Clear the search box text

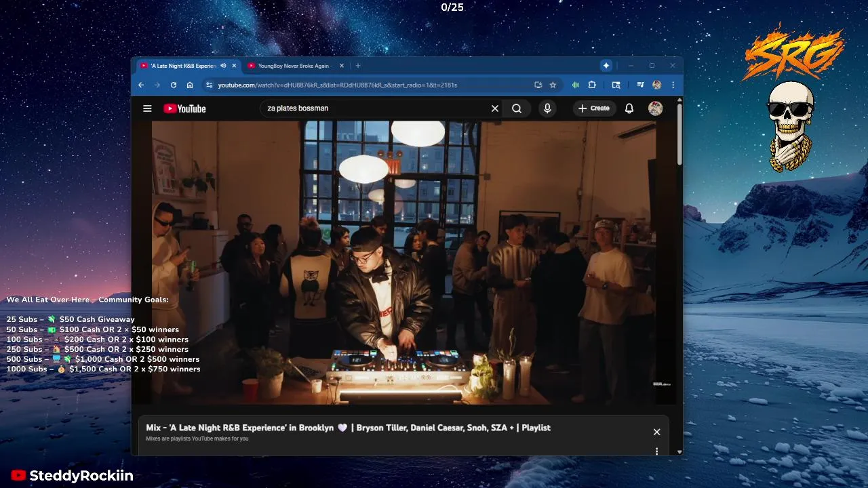pyautogui.click(x=495, y=108)
